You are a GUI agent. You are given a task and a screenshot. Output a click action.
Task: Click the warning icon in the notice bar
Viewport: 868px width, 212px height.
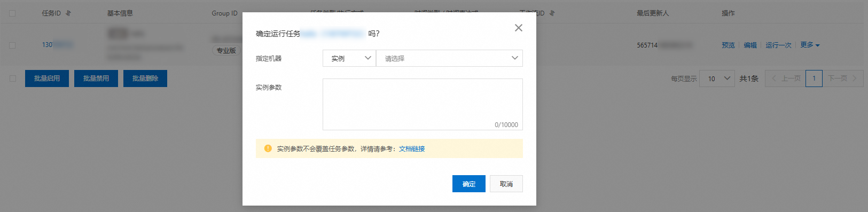click(x=268, y=148)
